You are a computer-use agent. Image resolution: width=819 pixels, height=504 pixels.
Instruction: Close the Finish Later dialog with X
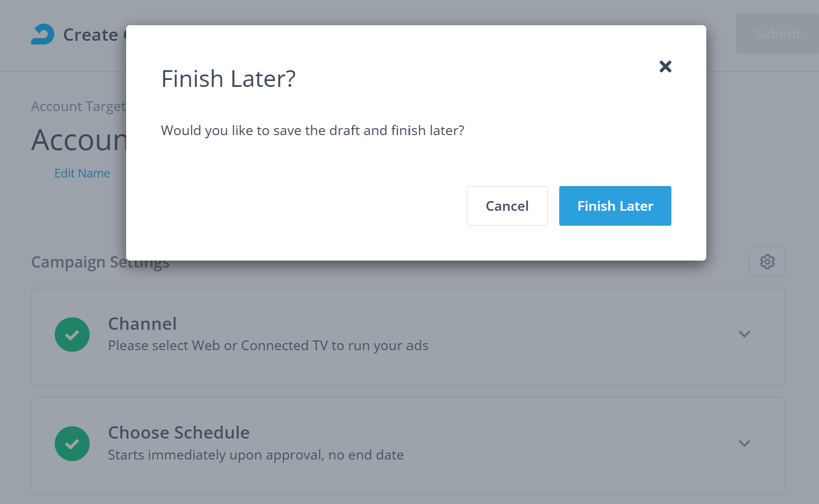click(x=665, y=66)
